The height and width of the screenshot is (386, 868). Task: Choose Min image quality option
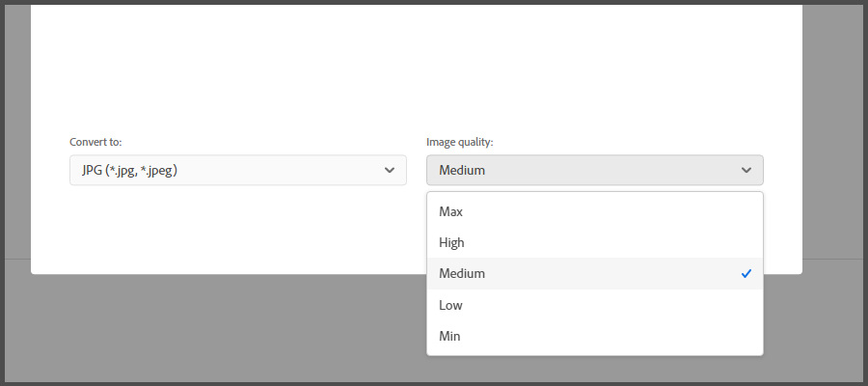(x=594, y=336)
